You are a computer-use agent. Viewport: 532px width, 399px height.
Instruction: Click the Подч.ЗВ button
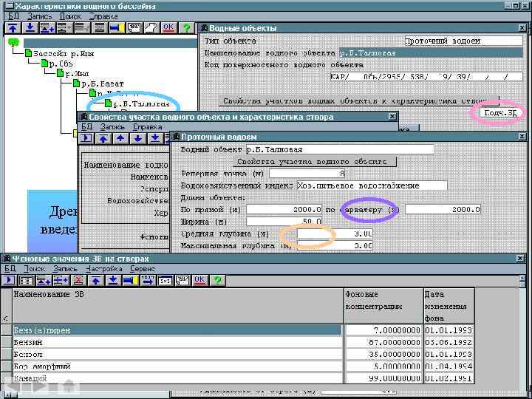[500, 113]
